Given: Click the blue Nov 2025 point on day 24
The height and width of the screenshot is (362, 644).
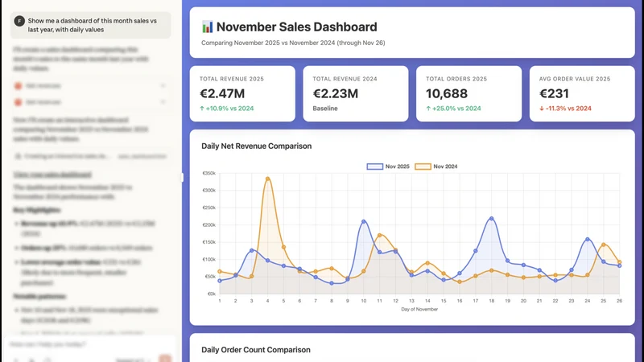Looking at the screenshot, I should click(x=588, y=239).
